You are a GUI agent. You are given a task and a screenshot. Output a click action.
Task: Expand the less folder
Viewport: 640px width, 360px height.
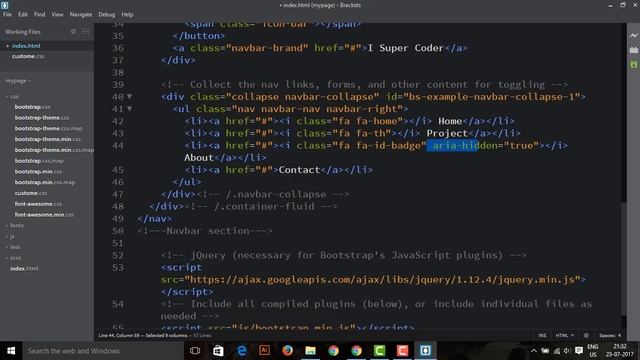coord(13,247)
